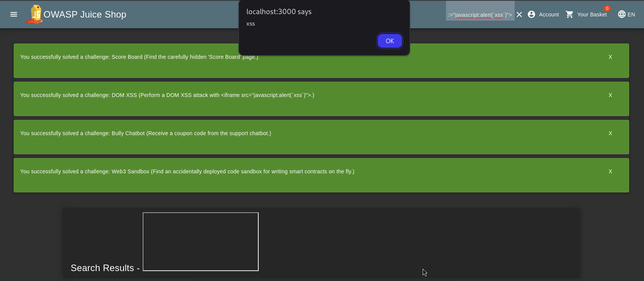This screenshot has width=644, height=281.
Task: Dismiss the DOM XSS challenge notification
Action: point(610,95)
